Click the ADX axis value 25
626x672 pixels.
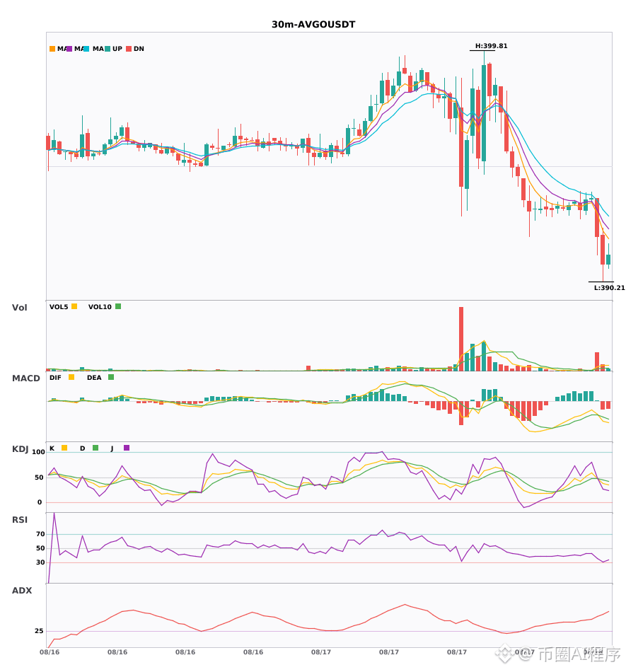[39, 631]
